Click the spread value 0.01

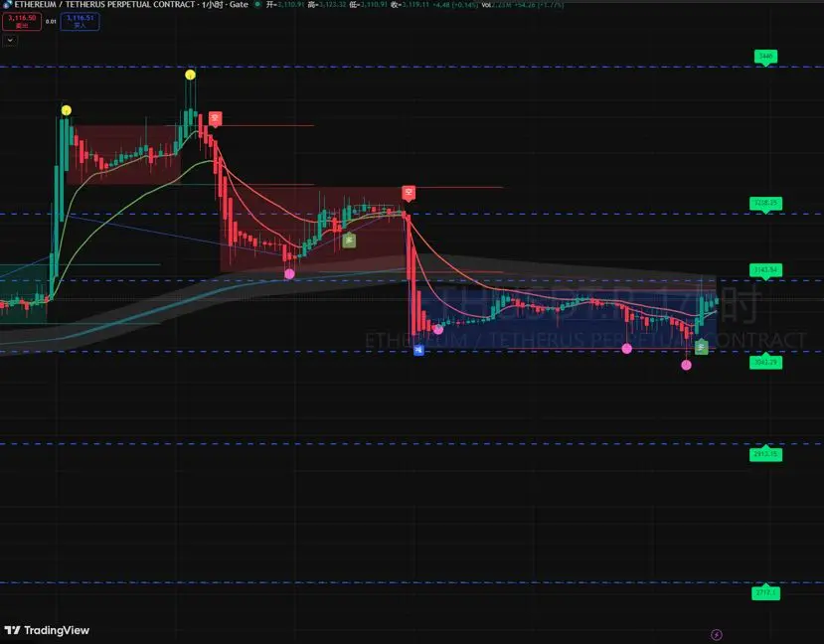coord(51,22)
